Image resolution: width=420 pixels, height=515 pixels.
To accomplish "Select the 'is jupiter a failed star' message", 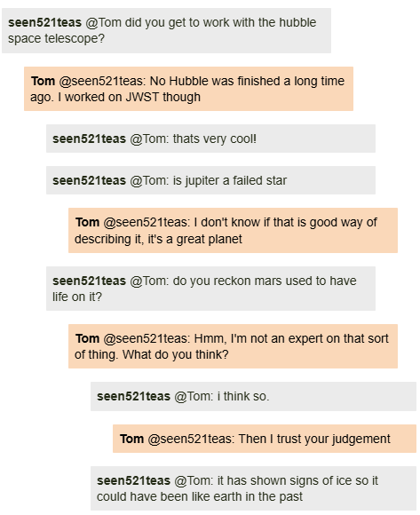I will click(210, 180).
